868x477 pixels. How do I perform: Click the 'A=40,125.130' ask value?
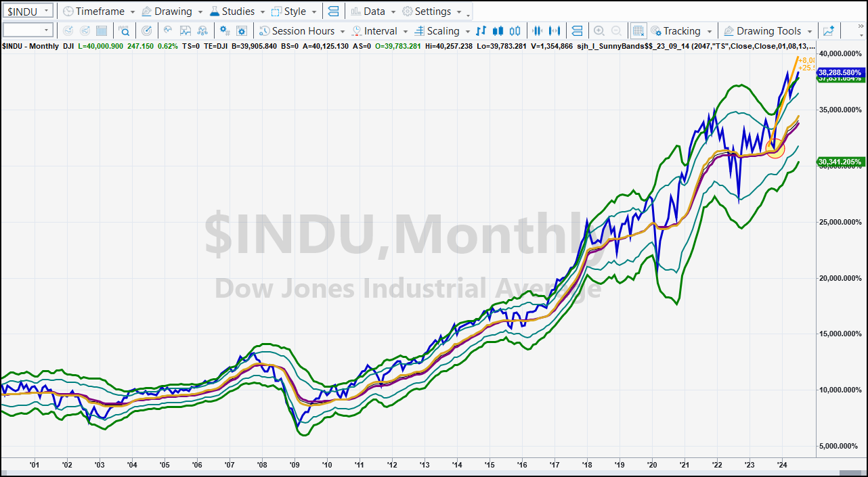(326, 46)
